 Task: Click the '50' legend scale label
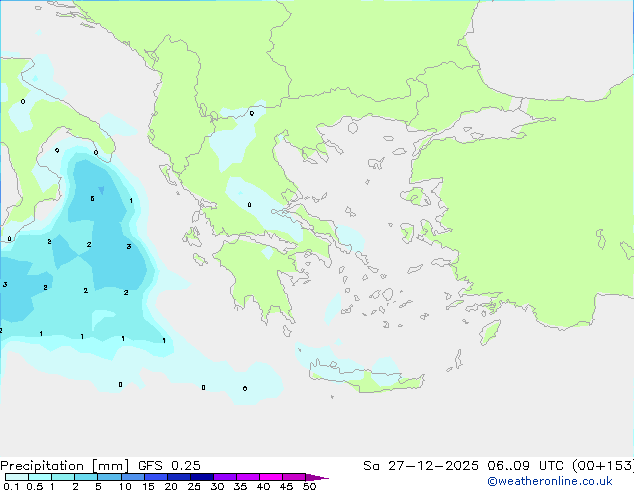coord(309,486)
